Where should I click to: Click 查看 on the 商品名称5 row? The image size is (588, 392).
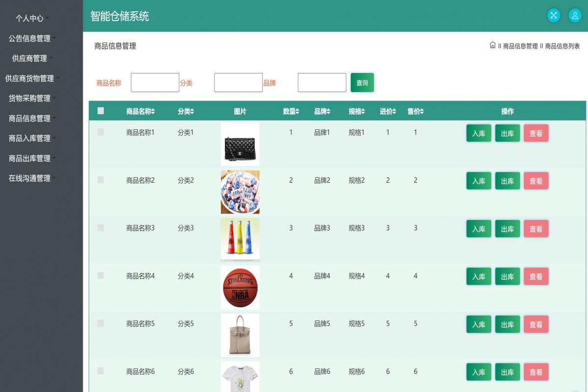536,324
